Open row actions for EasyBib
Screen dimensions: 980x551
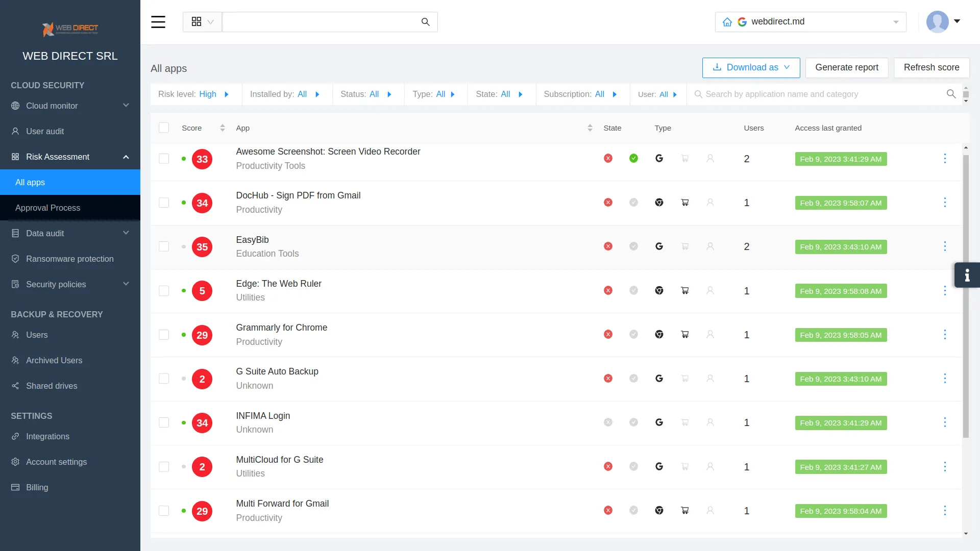[945, 246]
